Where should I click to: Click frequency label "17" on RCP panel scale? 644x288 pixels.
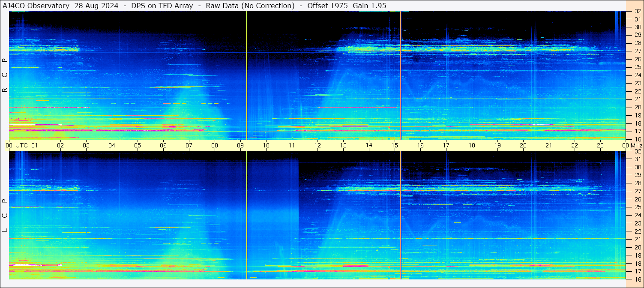[x=637, y=131]
